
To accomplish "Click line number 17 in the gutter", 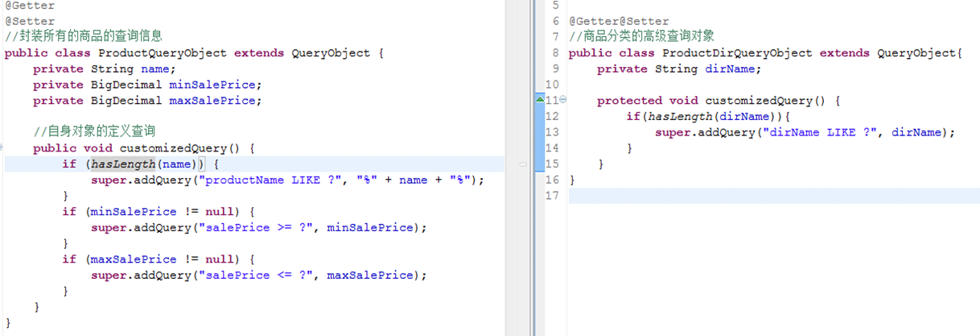I will (551, 196).
